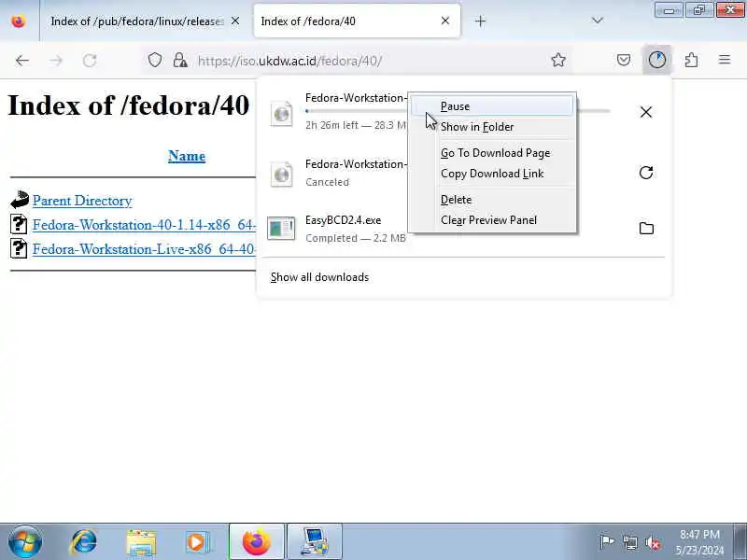Viewport: 747px width, 560px height.
Task: Click the EasyBCD2.4.exe file icon
Action: [281, 229]
